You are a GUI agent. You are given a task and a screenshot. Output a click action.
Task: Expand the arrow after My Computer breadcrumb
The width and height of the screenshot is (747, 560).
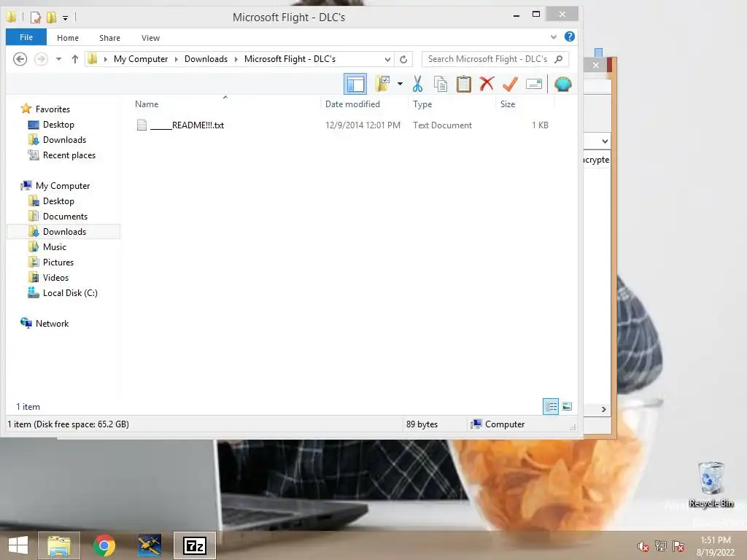(x=177, y=59)
